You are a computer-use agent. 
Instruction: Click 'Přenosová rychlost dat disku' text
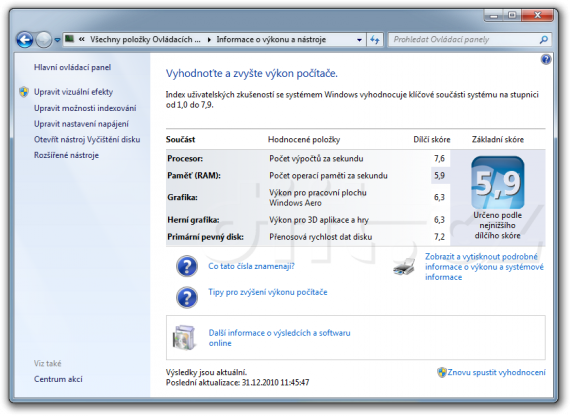point(321,237)
